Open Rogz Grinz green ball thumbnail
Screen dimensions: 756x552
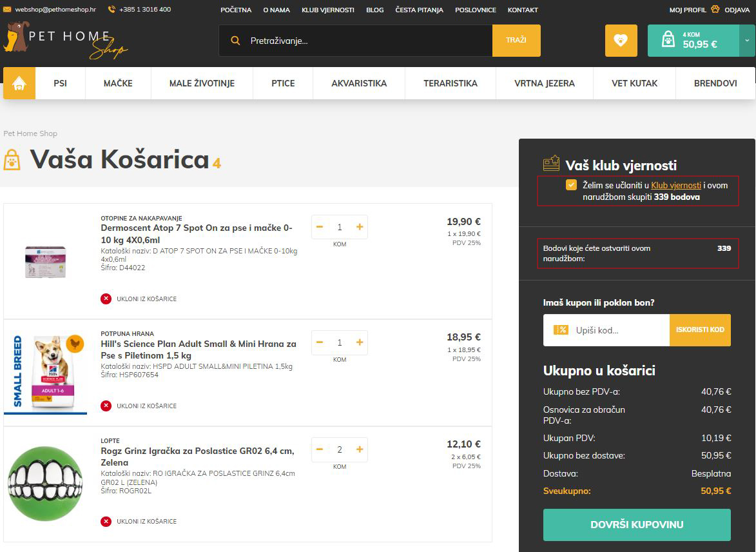pos(45,484)
